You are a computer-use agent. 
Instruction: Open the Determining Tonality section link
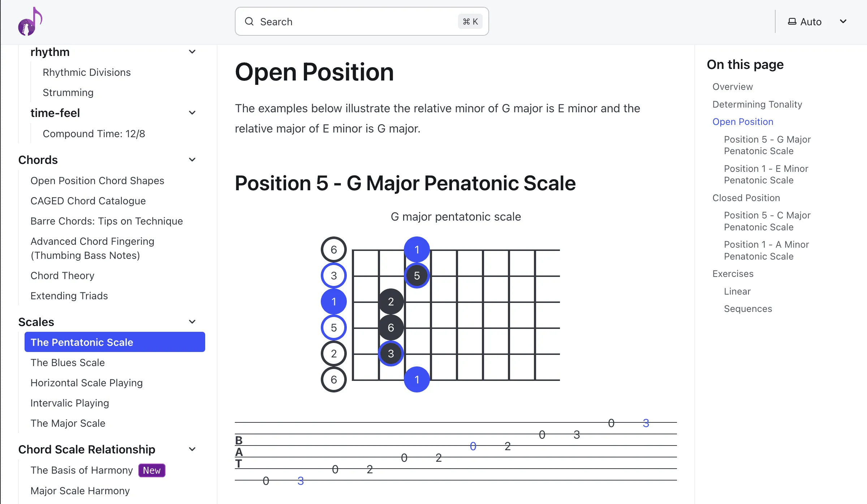[x=757, y=104]
